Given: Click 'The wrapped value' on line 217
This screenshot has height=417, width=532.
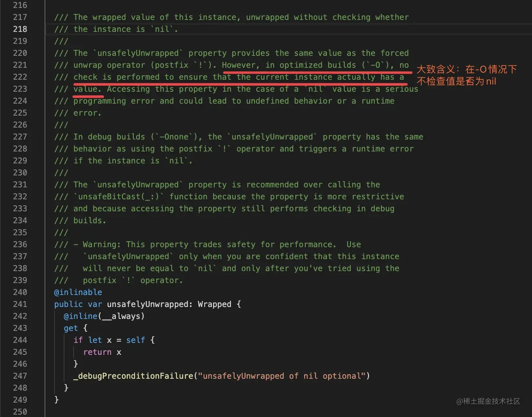Looking at the screenshot, I should [114, 17].
